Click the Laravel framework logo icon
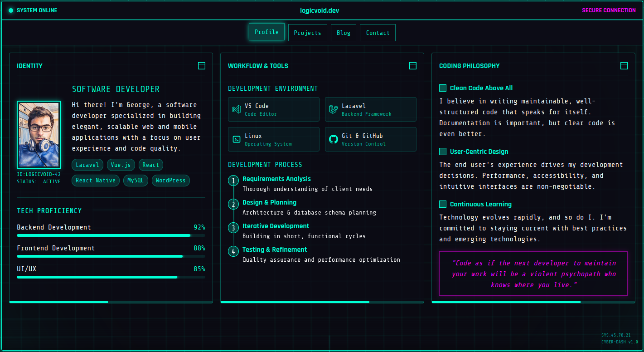Screen dimensions: 644x352 333,109
